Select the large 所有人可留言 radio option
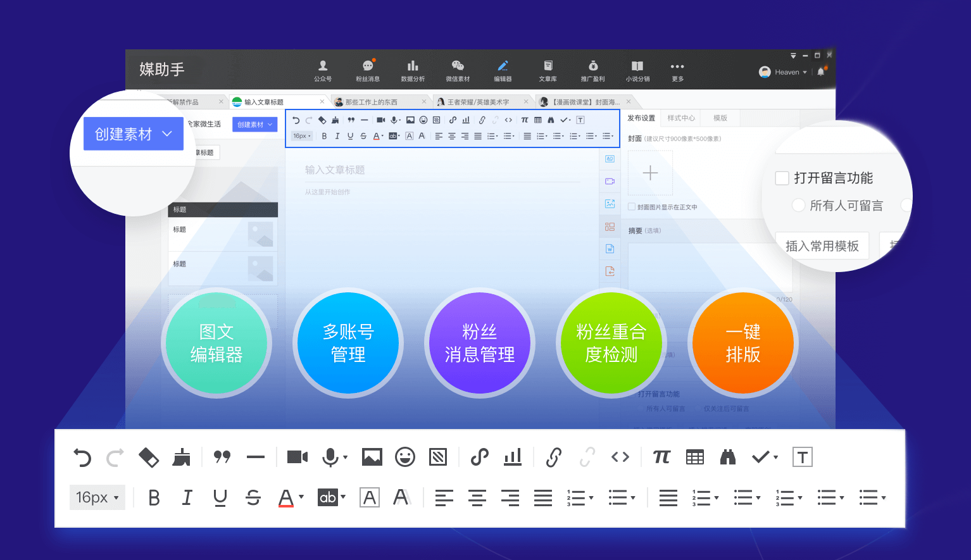Screen dimensions: 971x560 tap(799, 205)
